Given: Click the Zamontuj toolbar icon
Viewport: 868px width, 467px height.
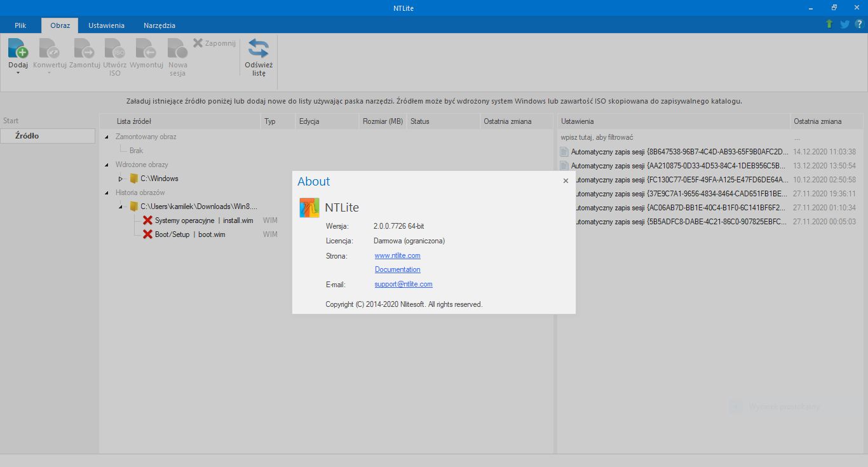Looking at the screenshot, I should tap(84, 48).
